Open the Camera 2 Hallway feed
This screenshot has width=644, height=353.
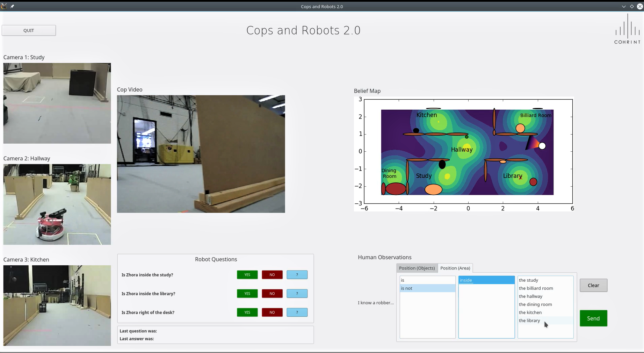57,204
